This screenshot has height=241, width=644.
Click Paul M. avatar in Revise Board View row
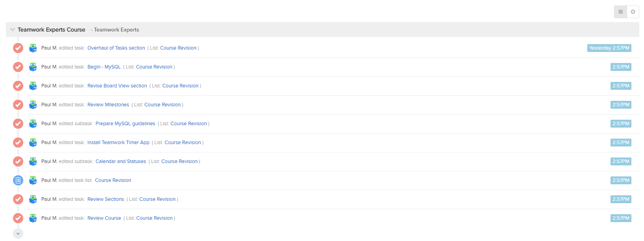click(33, 86)
